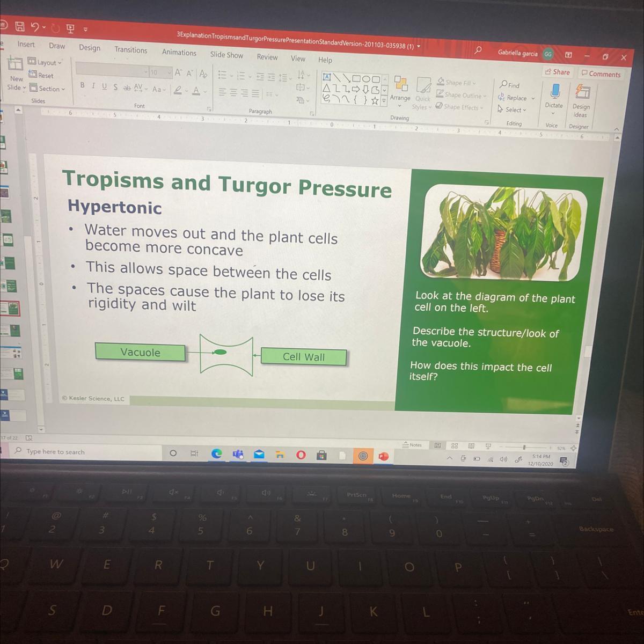Open Shape Fill dropdown

[x=456, y=83]
